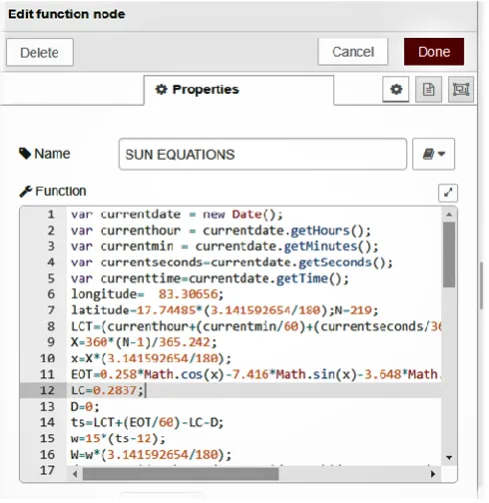The height and width of the screenshot is (503, 489).
Task: Click line number 12 in the gutter
Action: point(47,390)
